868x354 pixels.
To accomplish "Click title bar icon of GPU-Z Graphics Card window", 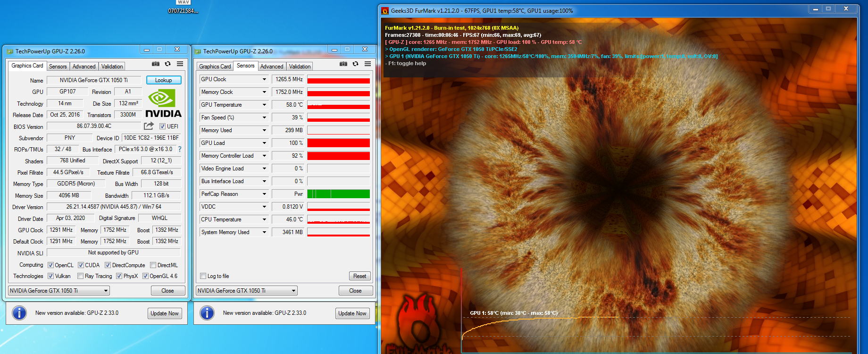I will tap(10, 51).
